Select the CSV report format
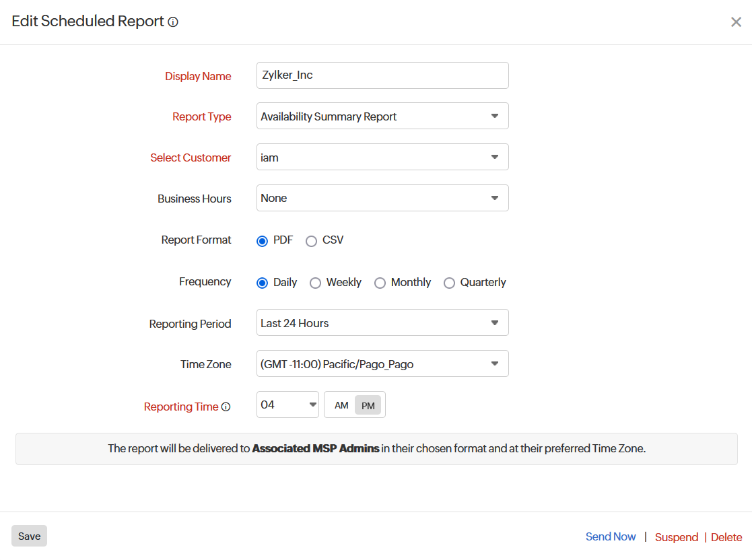This screenshot has height=560, width=752. 311,240
